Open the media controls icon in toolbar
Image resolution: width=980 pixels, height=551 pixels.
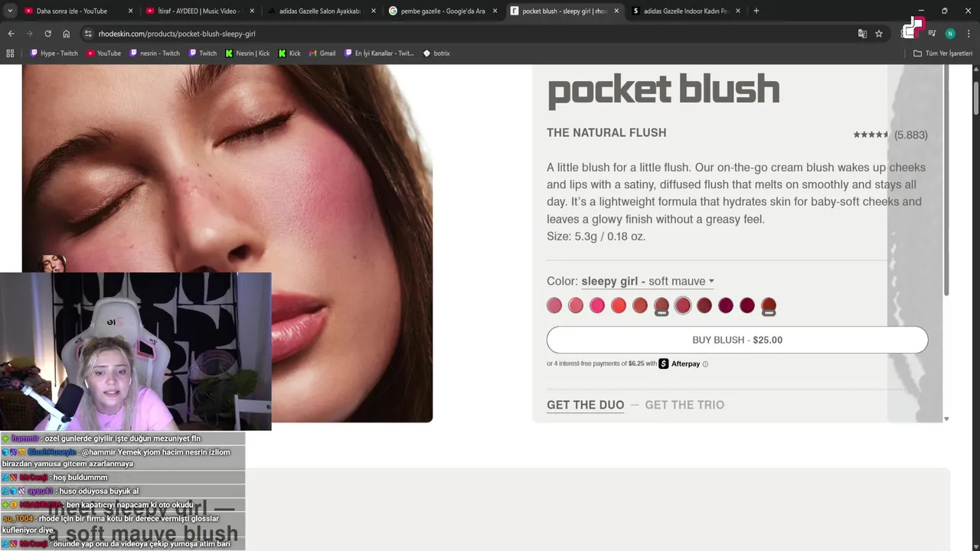click(x=932, y=34)
